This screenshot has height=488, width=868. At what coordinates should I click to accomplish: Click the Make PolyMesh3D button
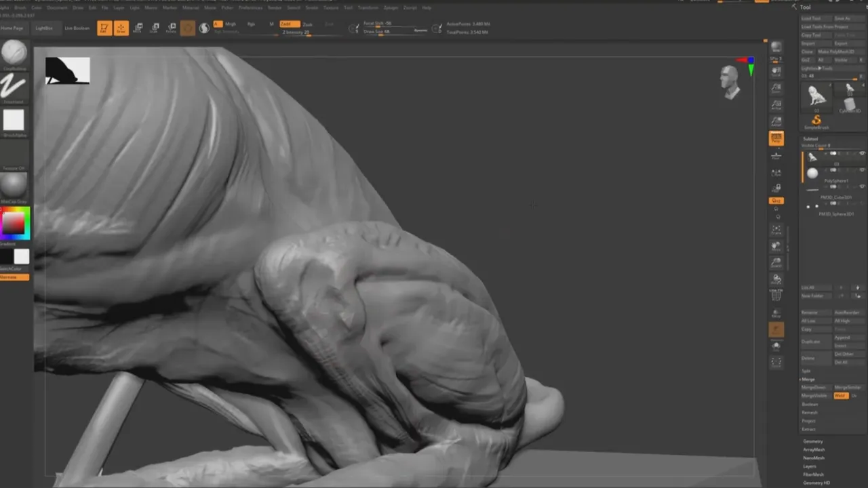(x=840, y=52)
